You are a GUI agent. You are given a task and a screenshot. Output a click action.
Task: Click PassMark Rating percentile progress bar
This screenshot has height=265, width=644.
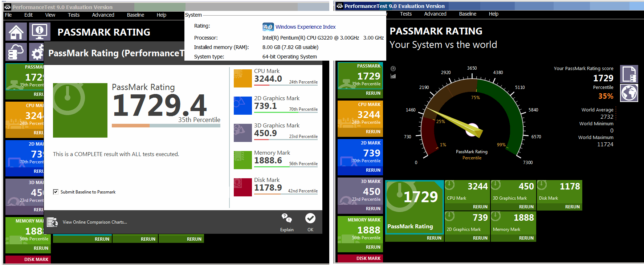pos(166,126)
